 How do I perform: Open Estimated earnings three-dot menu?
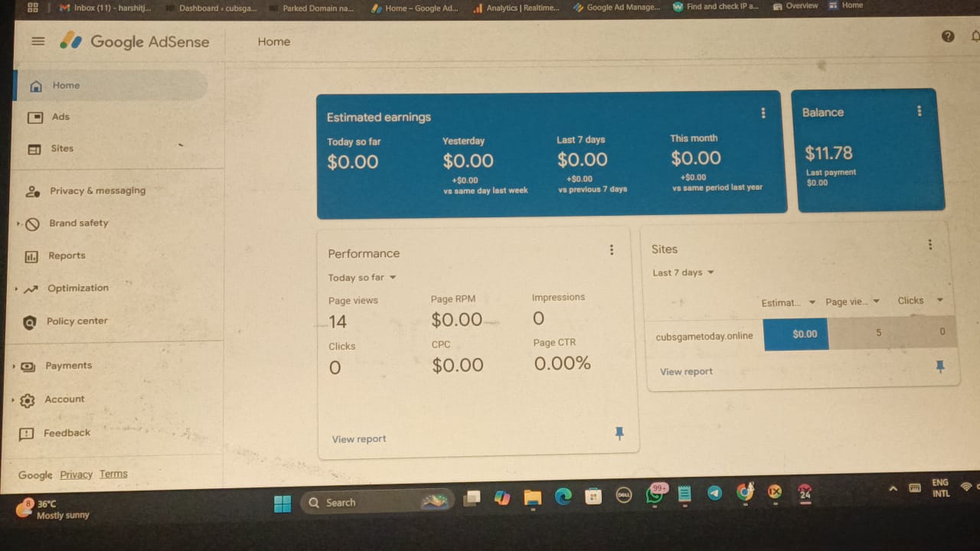point(763,113)
